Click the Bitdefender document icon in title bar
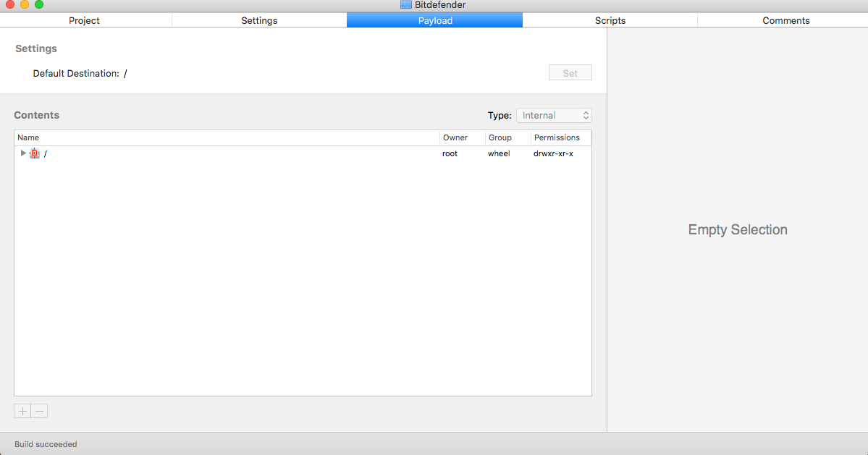The height and width of the screenshot is (455, 868). 406,4
